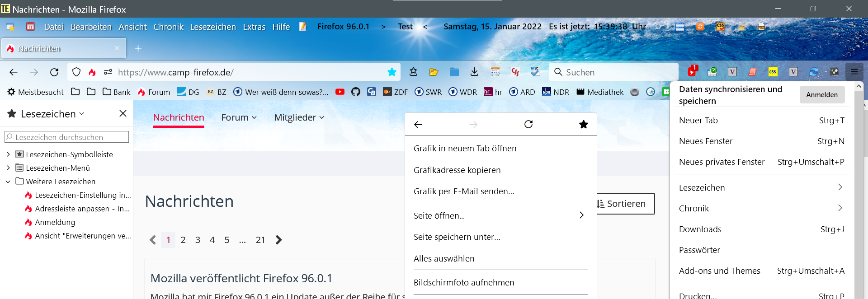Viewport: 868px width, 299px height.
Task: Open the YouTube bookmark icon
Action: pyautogui.click(x=340, y=92)
